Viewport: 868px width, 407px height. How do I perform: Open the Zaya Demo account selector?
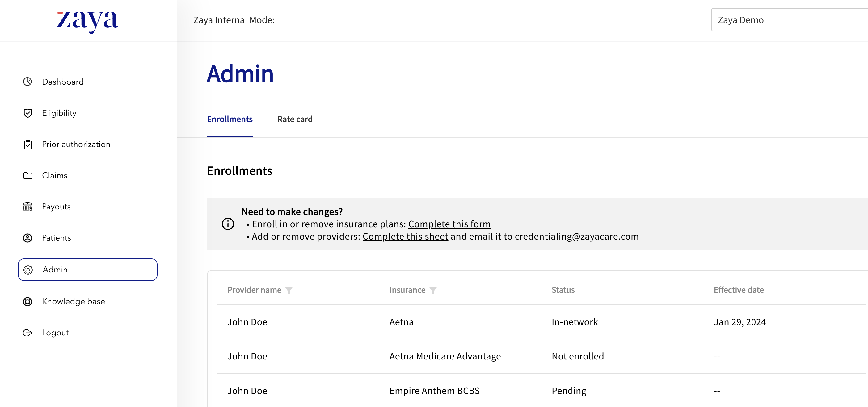point(789,20)
